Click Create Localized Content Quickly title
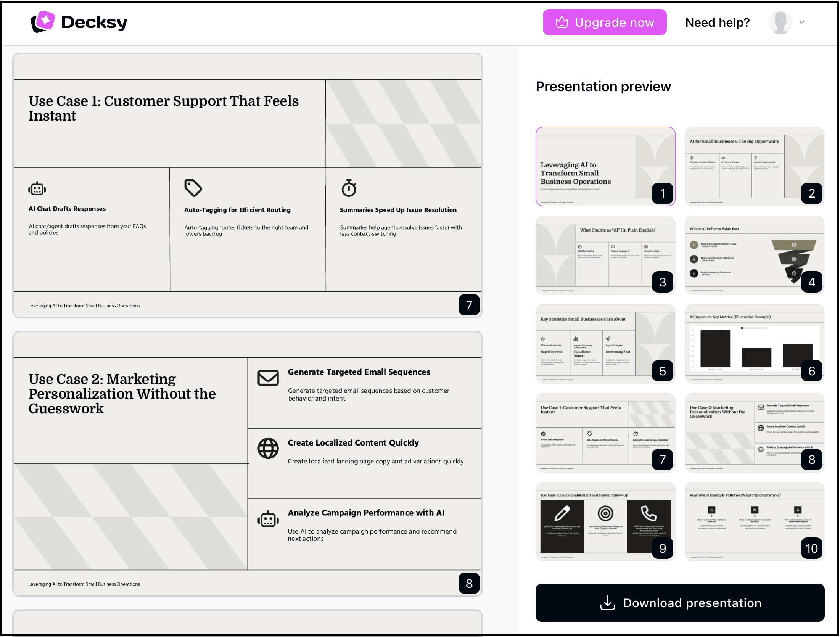The image size is (840, 637). point(353,442)
